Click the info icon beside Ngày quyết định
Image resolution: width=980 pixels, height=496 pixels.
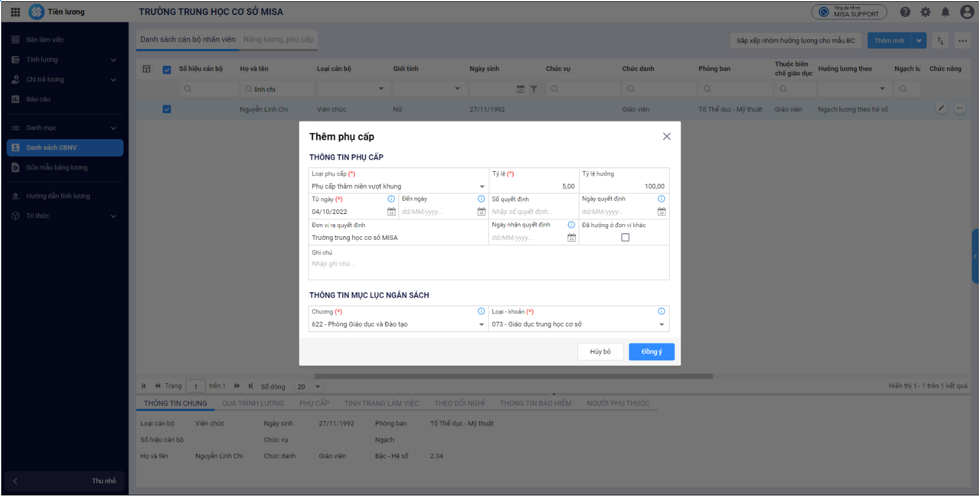pyautogui.click(x=661, y=199)
